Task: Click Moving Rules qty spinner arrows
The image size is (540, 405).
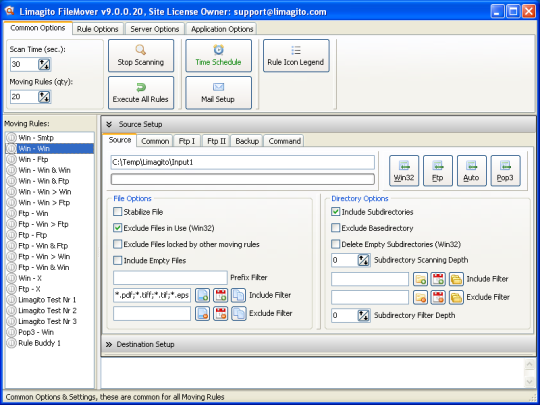Action: click(x=44, y=97)
